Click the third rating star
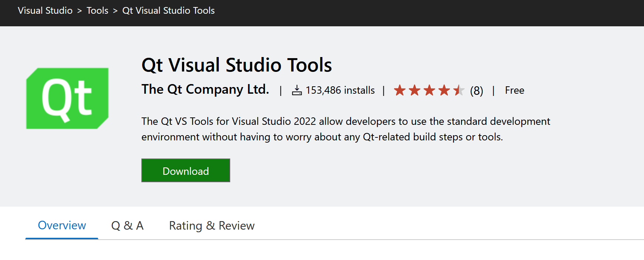The height and width of the screenshot is (260, 644). click(429, 90)
